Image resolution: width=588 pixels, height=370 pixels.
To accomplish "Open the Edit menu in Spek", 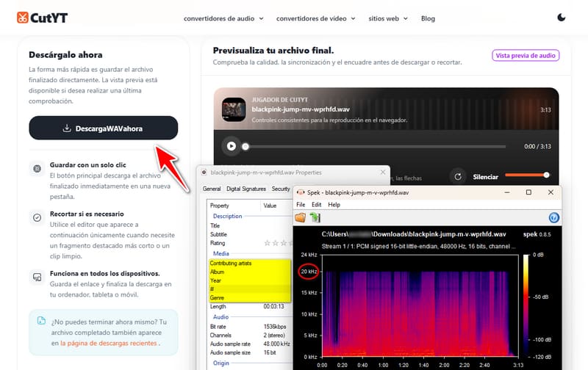I will tap(317, 205).
